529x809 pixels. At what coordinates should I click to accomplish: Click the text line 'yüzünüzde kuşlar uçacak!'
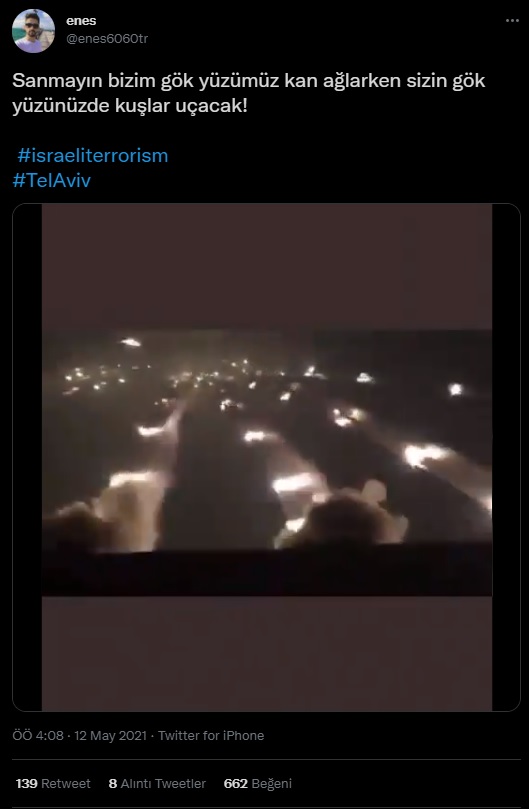tap(130, 106)
